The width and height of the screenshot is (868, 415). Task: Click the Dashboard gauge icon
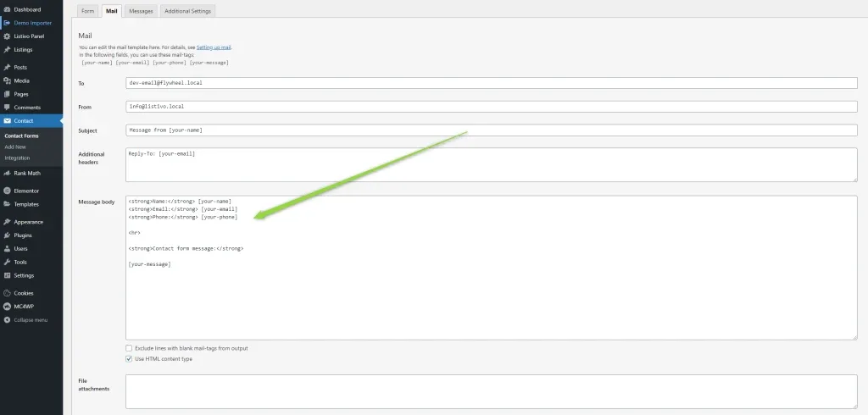(7, 9)
